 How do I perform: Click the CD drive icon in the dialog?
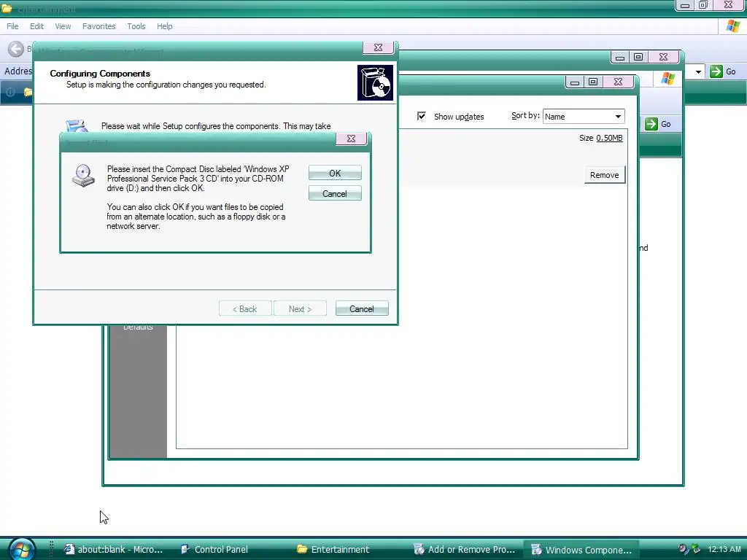(x=83, y=175)
